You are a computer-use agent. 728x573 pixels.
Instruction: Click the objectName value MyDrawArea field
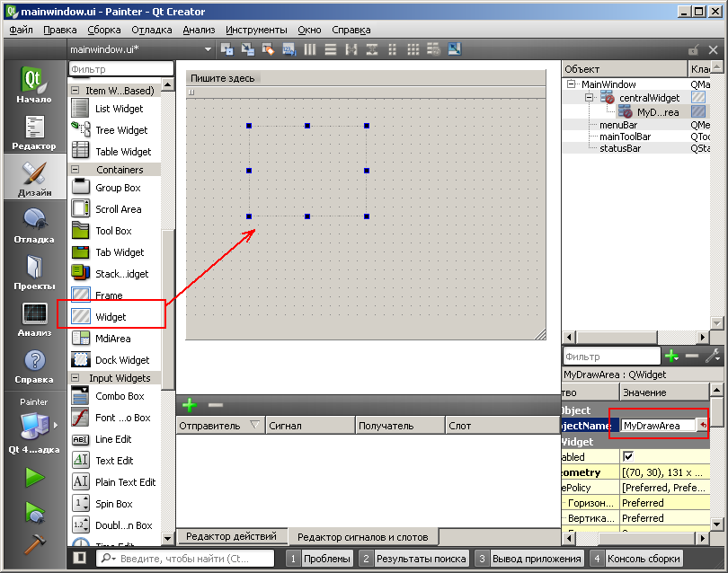(658, 426)
